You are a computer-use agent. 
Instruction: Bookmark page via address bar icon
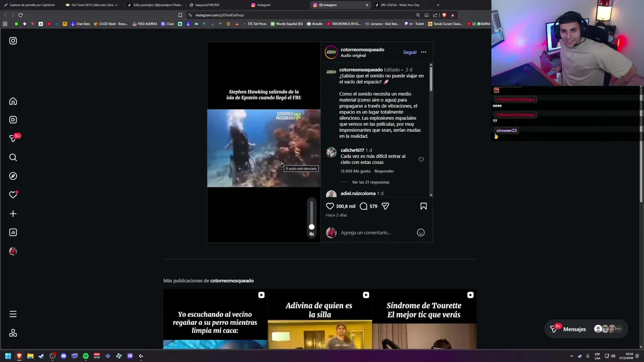pos(180,15)
